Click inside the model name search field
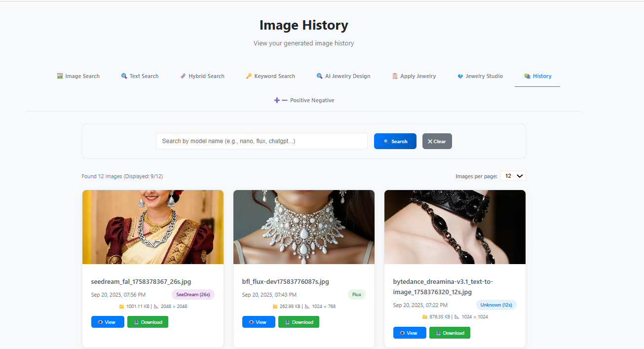Image resolution: width=644 pixels, height=349 pixels. click(262, 141)
